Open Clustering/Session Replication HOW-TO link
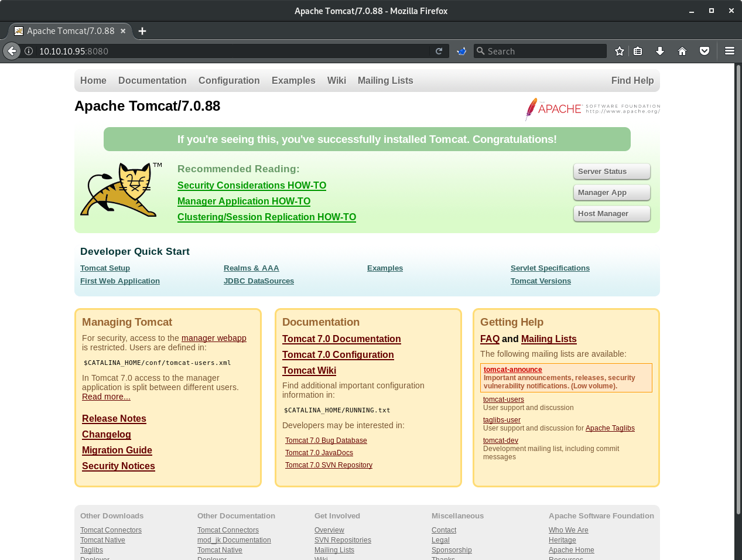742x560 pixels. (x=266, y=217)
